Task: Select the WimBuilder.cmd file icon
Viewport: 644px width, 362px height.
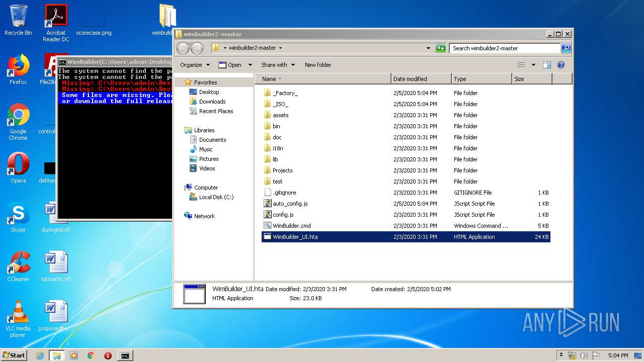Action: 268,226
